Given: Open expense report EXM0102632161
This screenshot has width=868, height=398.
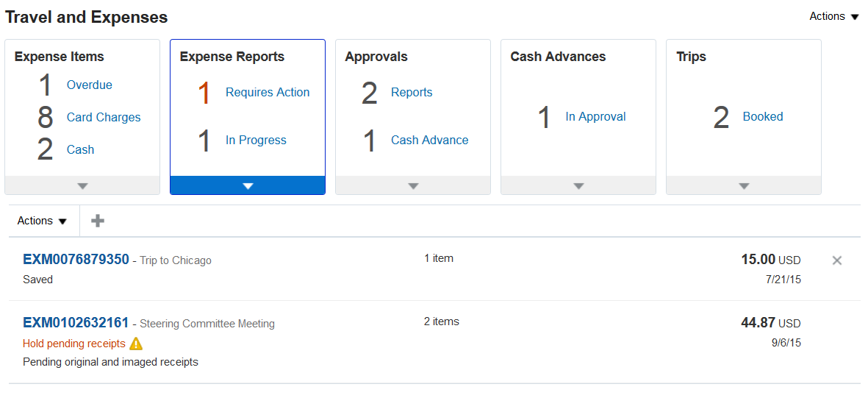Looking at the screenshot, I should point(76,322).
